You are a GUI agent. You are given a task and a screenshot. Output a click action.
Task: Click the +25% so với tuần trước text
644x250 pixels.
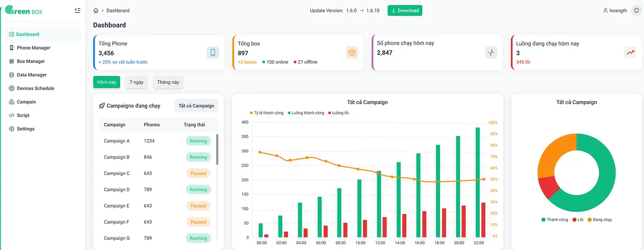point(123,62)
